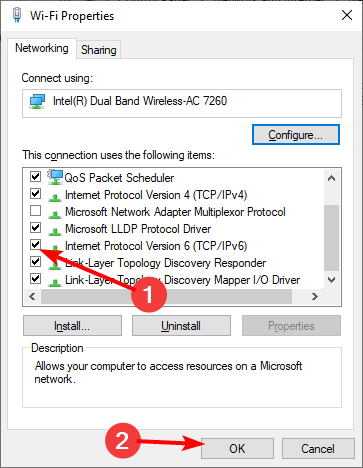The width and height of the screenshot is (363, 468).
Task: Click the horizontal scroll right arrow
Action: (314, 296)
